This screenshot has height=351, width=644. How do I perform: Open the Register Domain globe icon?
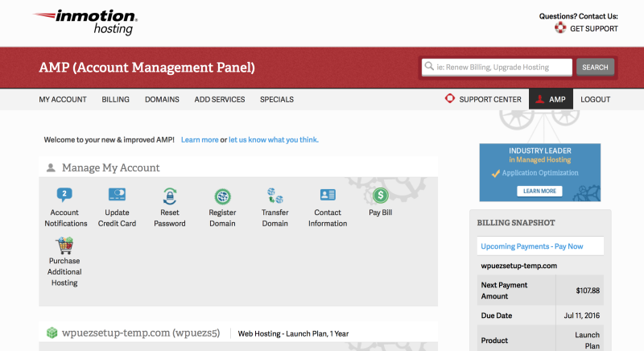click(x=223, y=196)
